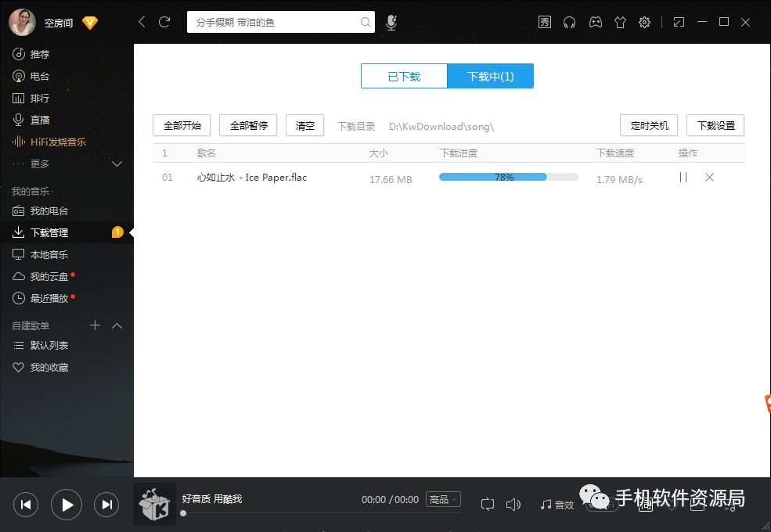Expand the 更多 sidebar chevron

(x=117, y=164)
